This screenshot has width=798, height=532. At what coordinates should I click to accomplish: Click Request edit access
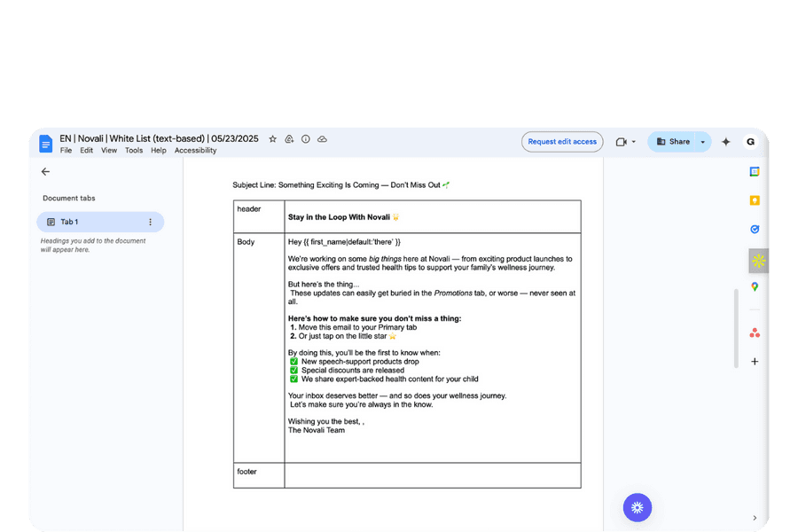point(562,142)
